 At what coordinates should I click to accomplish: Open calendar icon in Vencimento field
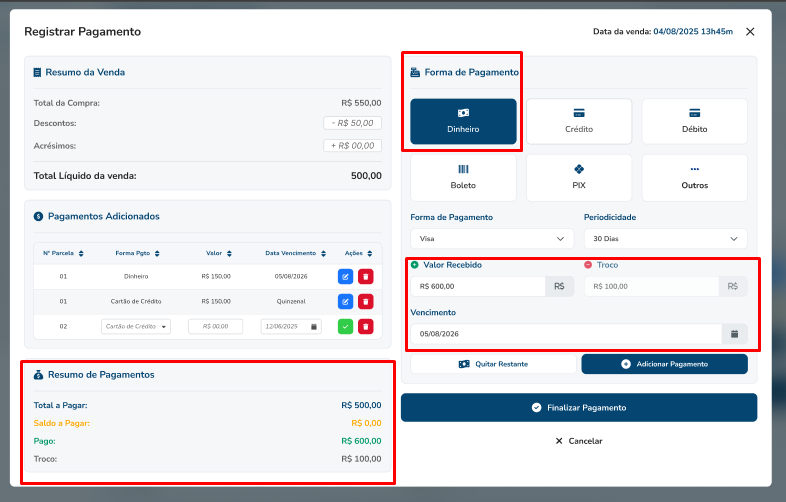tap(733, 334)
